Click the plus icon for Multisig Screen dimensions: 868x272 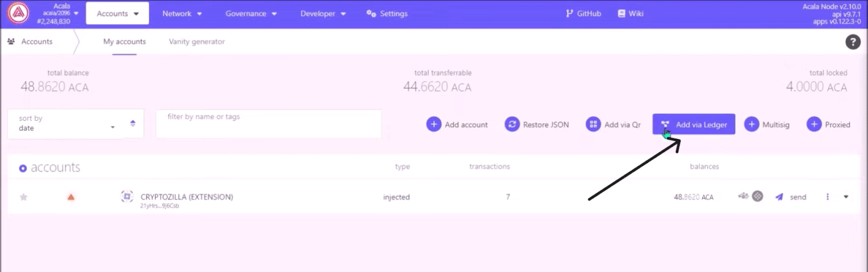751,125
